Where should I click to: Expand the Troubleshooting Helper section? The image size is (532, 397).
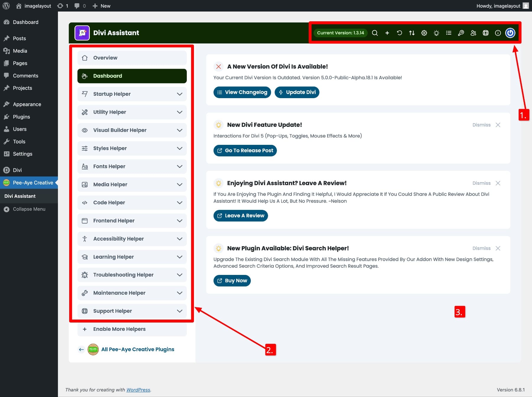click(x=132, y=275)
